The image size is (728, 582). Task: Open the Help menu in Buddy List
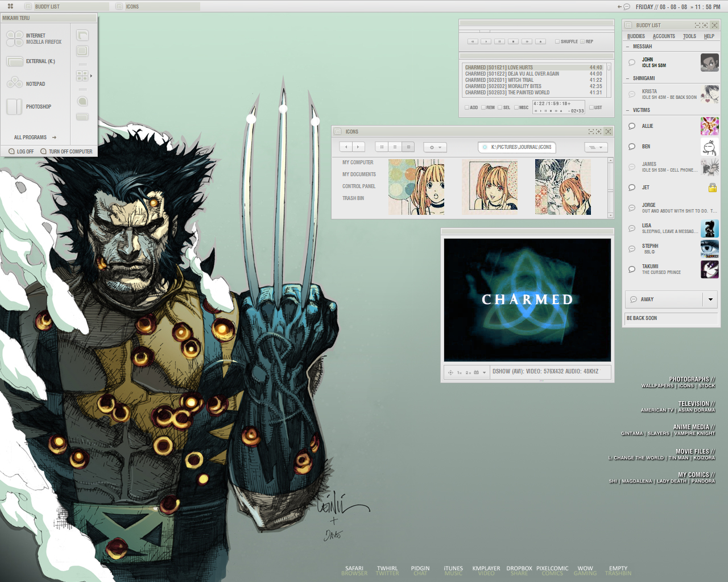[709, 36]
